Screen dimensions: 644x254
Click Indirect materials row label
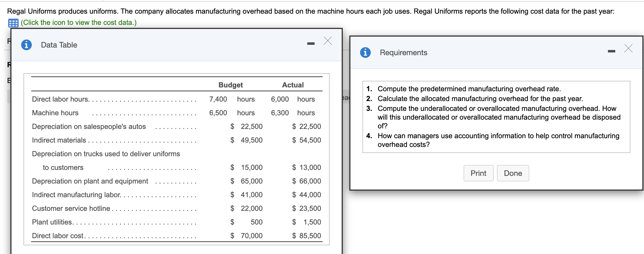[x=59, y=140]
